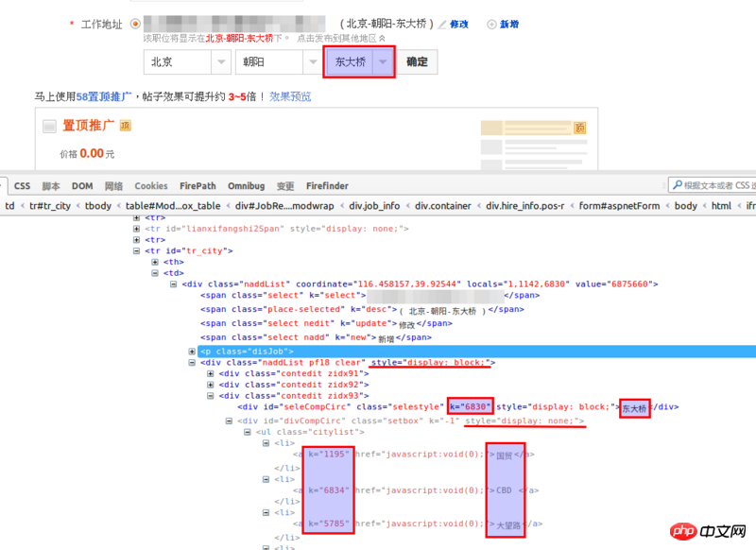This screenshot has height=550, width=756.
Task: Switch to the Firefinder tab
Action: (327, 186)
